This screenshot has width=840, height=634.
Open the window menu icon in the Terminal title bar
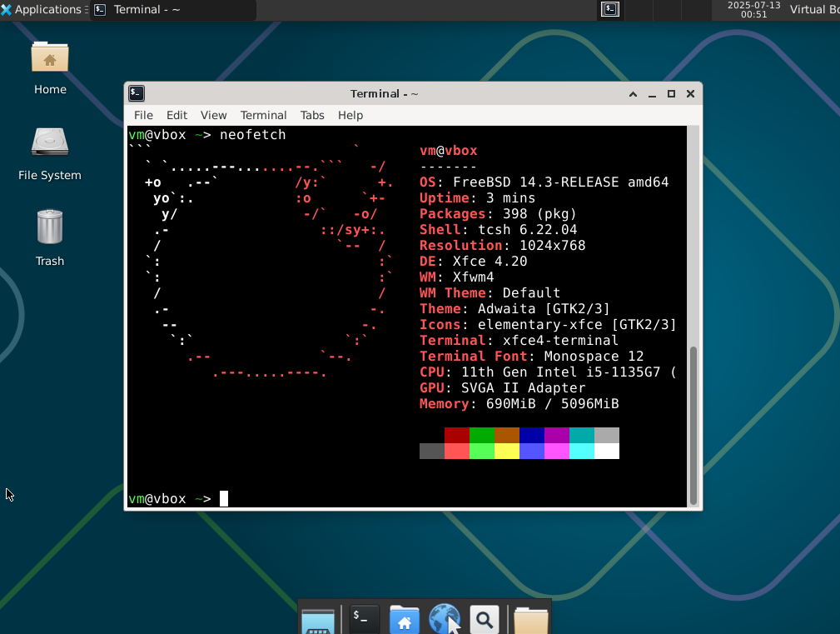coord(137,94)
